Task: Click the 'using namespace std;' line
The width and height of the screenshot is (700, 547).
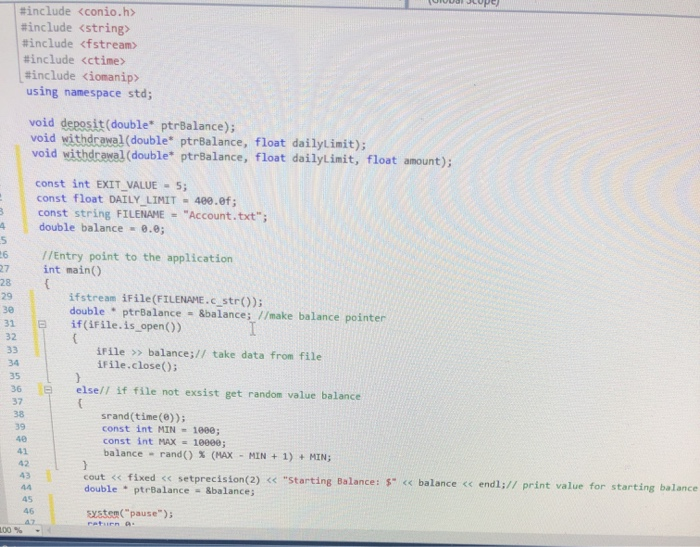Action: [x=89, y=92]
